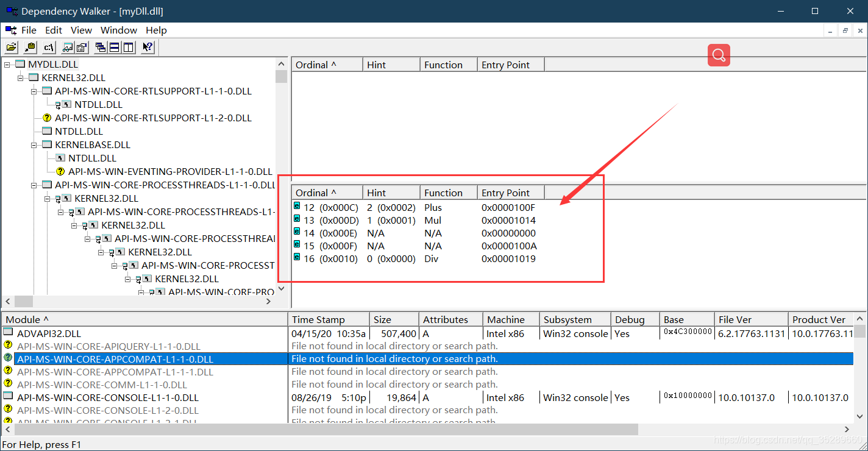Collapse the MYDLL.DLL root tree node
868x451 pixels.
7,64
